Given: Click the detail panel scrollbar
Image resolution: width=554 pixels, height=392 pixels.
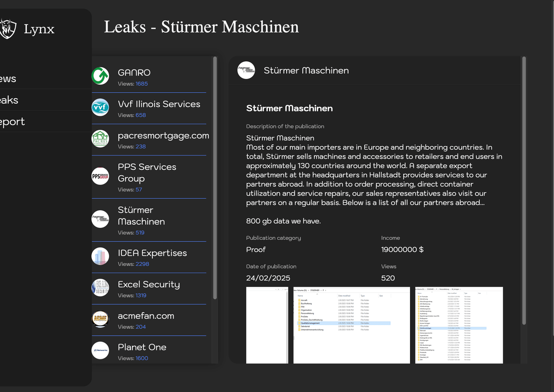Looking at the screenshot, I should [524, 190].
